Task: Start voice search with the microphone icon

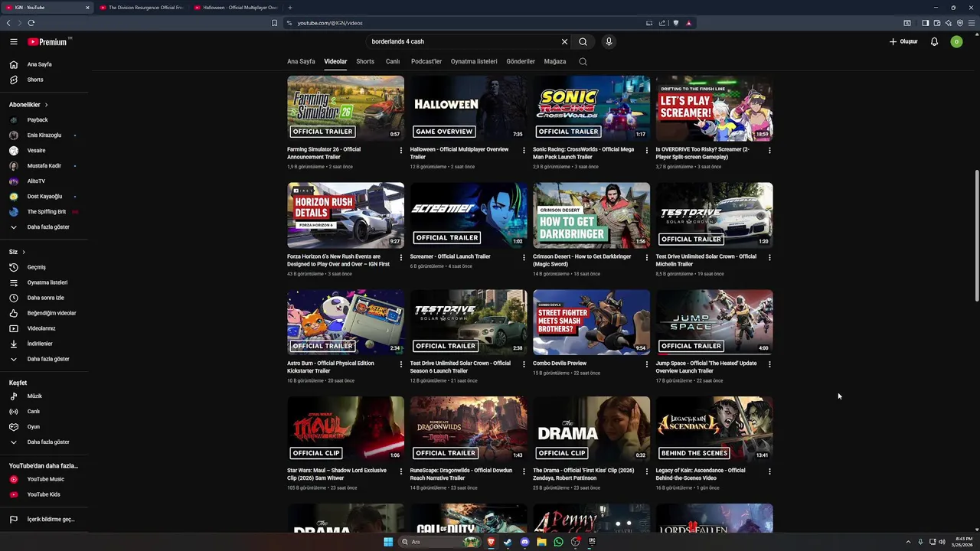Action: [609, 42]
